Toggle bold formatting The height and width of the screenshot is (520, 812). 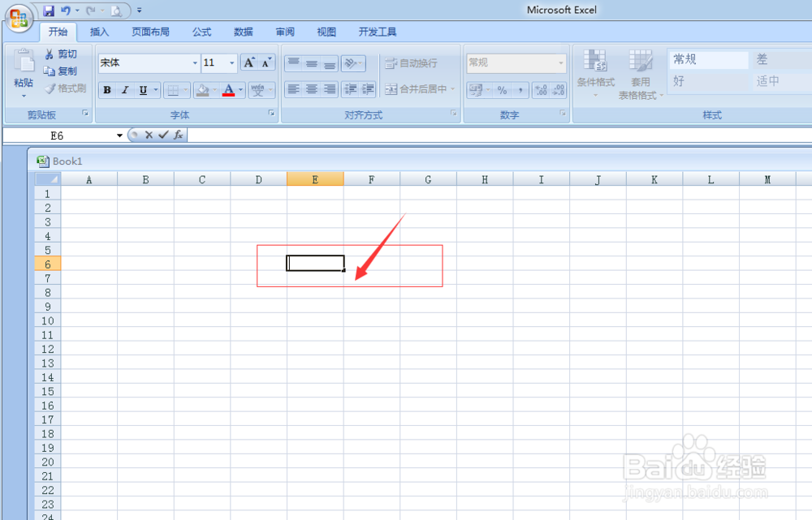(x=107, y=90)
